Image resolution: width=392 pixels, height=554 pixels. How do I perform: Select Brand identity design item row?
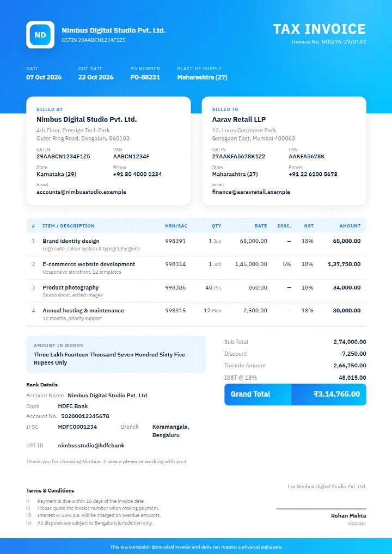pyautogui.click(x=196, y=244)
